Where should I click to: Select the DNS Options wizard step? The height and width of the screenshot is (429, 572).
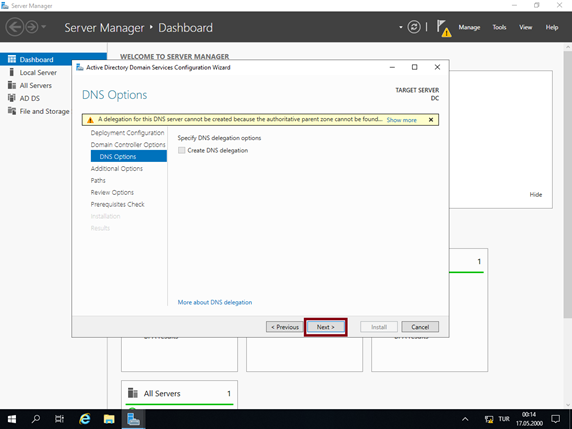pos(129,156)
